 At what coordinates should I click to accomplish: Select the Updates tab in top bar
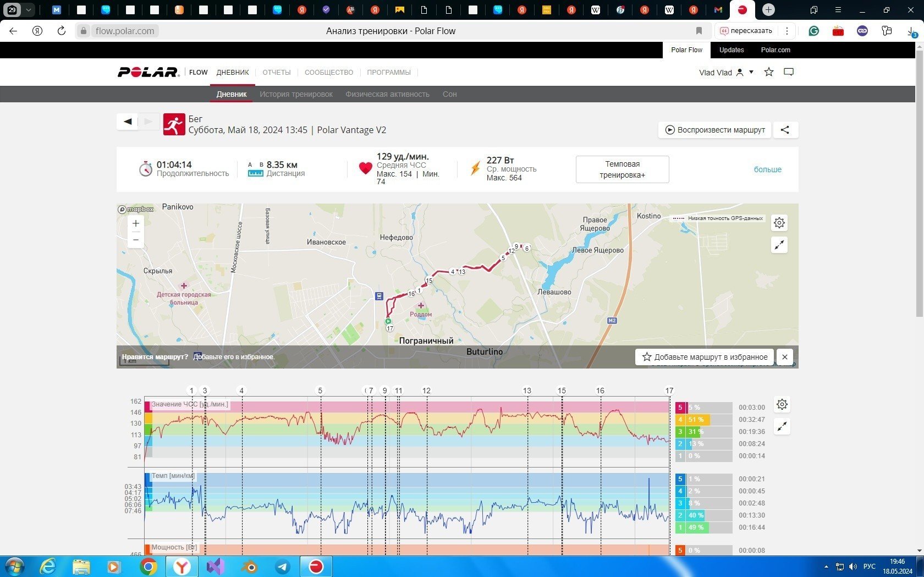click(x=732, y=50)
